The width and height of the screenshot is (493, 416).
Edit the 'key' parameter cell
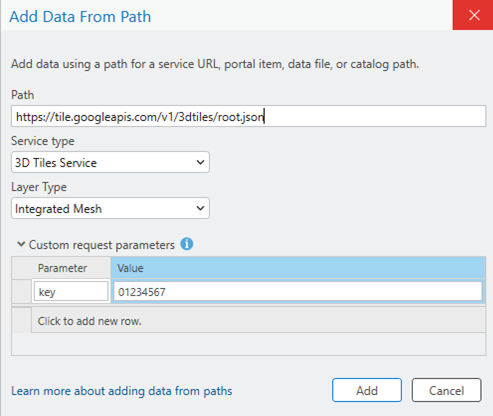click(x=71, y=292)
